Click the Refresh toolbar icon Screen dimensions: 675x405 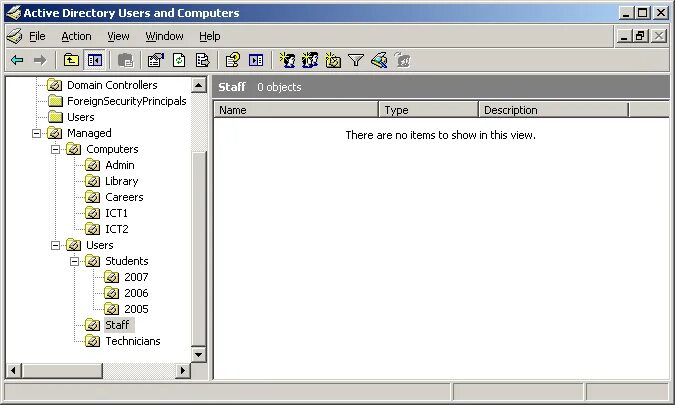tap(179, 60)
